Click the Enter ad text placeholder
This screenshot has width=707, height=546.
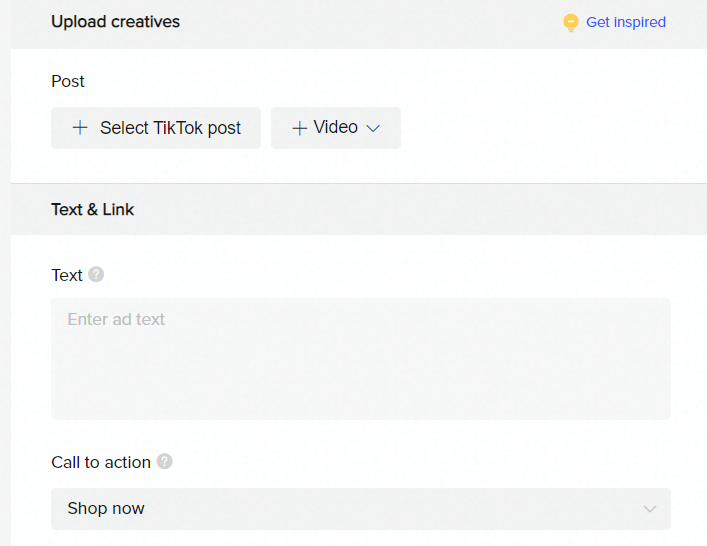click(116, 320)
